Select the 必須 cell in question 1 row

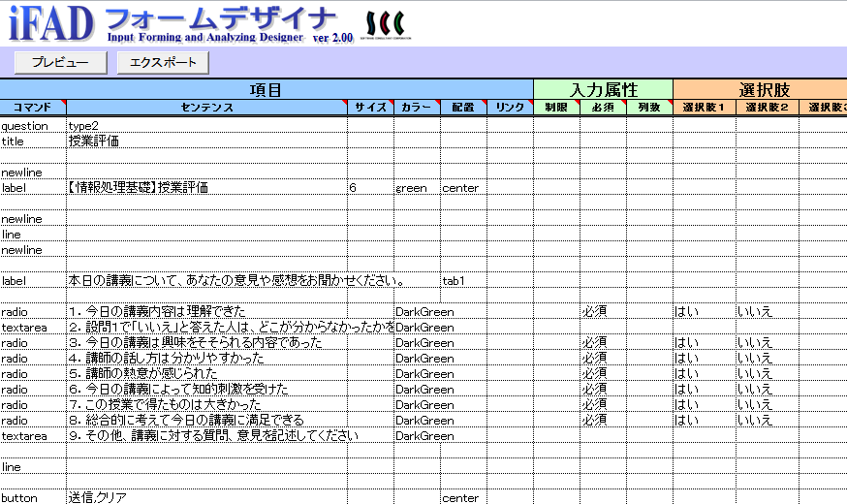[x=603, y=312]
